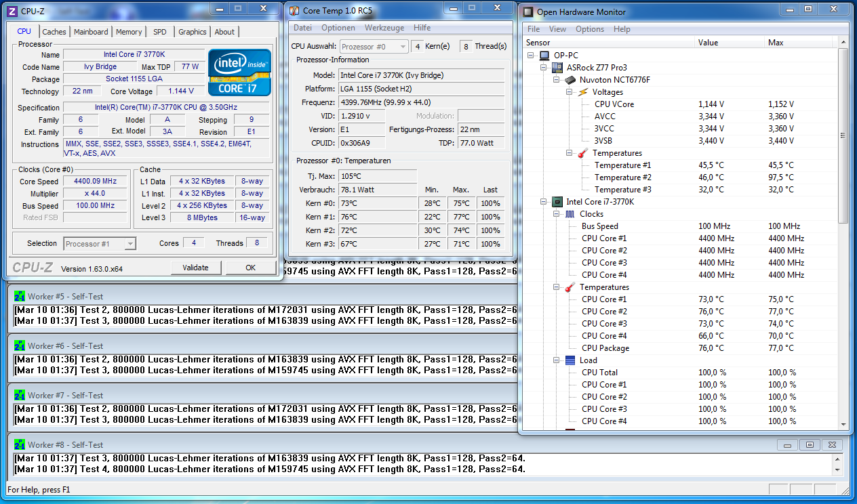Open the Memory tab
This screenshot has height=504, width=857.
(129, 32)
